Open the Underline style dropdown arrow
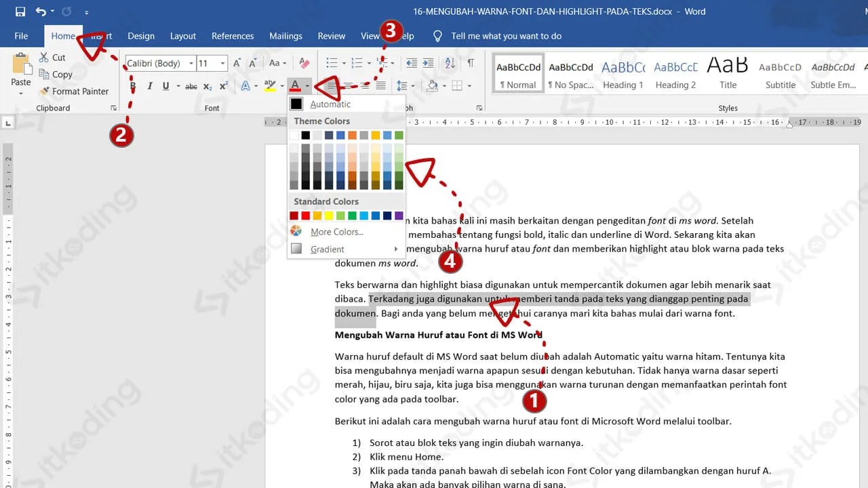Image resolution: width=868 pixels, height=488 pixels. tap(178, 86)
